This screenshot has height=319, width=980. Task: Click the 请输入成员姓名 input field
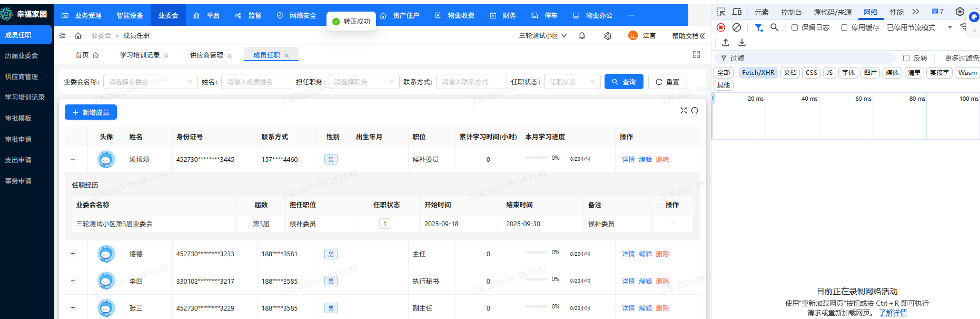point(258,82)
